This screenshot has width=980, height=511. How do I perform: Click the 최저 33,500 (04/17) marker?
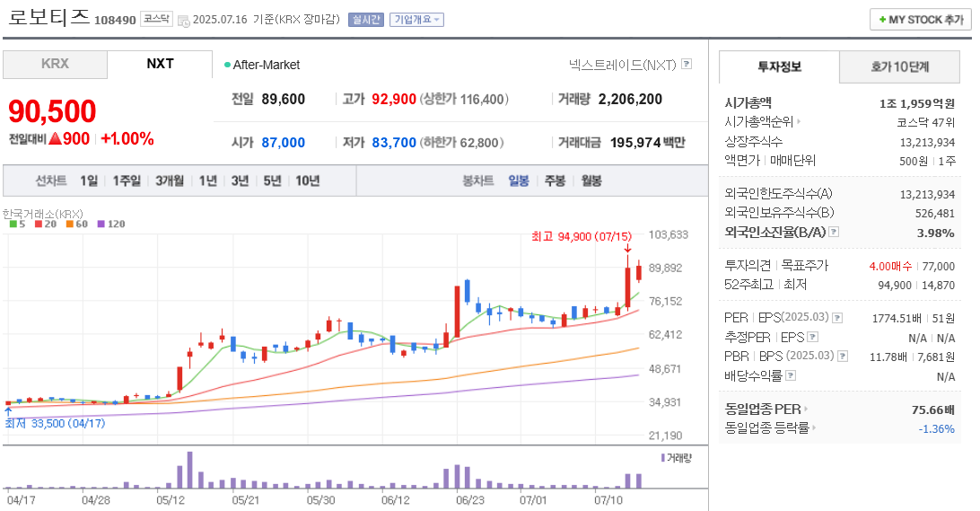pyautogui.click(x=55, y=423)
